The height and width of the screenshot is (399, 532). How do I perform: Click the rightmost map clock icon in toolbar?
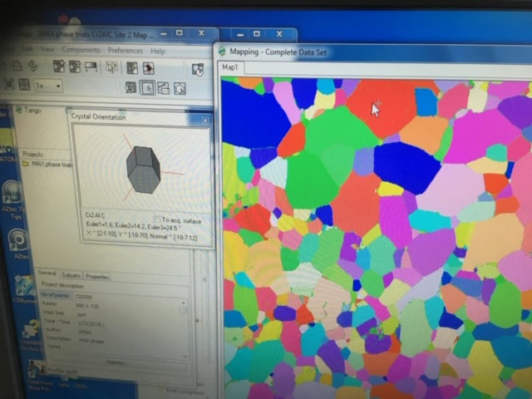198,70
